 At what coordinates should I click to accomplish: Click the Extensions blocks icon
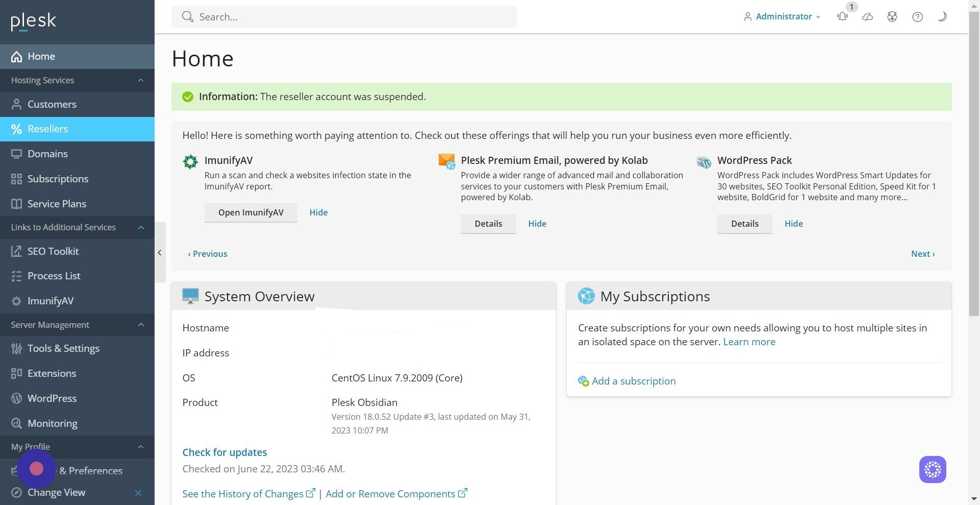point(16,374)
